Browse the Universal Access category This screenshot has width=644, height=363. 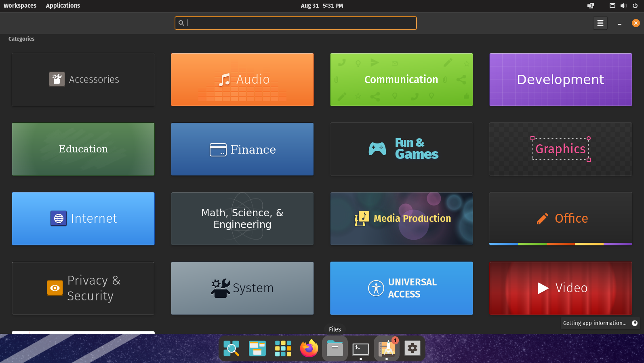(x=402, y=288)
